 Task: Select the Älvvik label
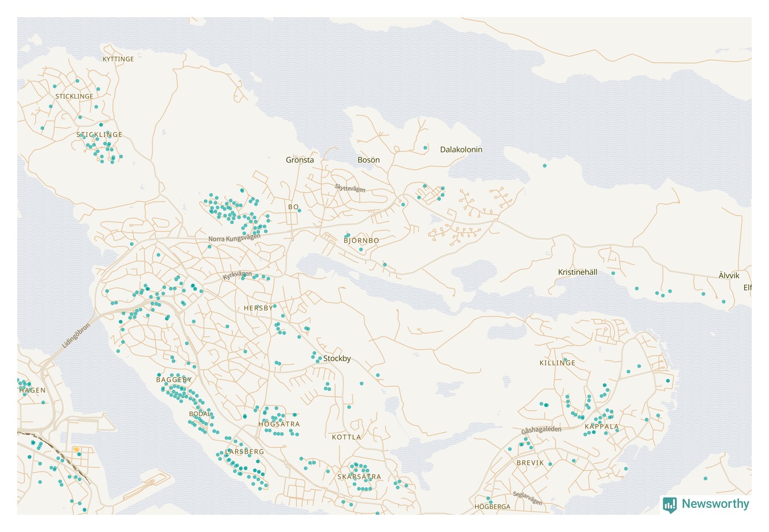729,275
